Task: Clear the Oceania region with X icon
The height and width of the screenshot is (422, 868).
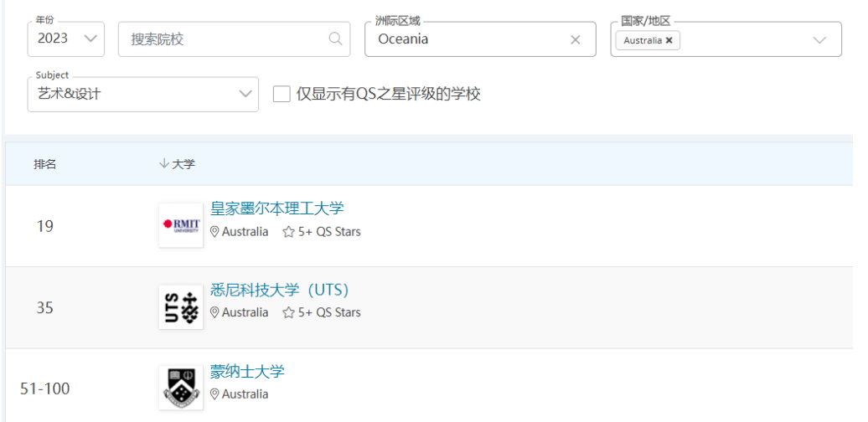Action: pos(575,40)
